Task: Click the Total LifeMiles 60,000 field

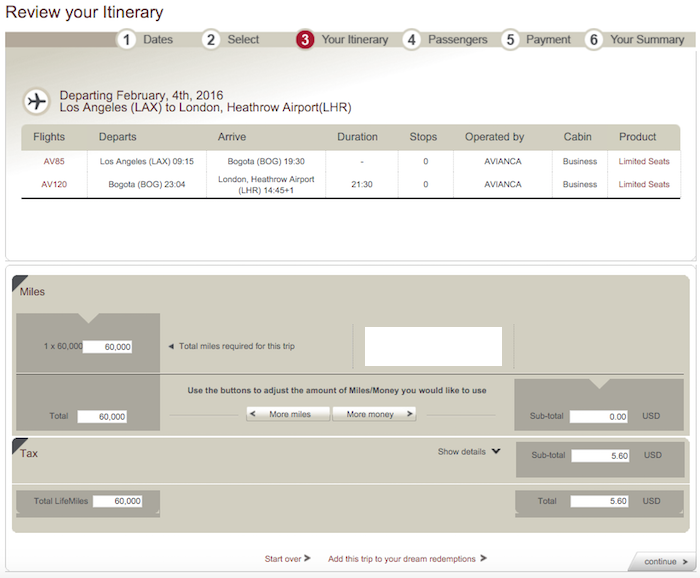Action: click(x=117, y=501)
